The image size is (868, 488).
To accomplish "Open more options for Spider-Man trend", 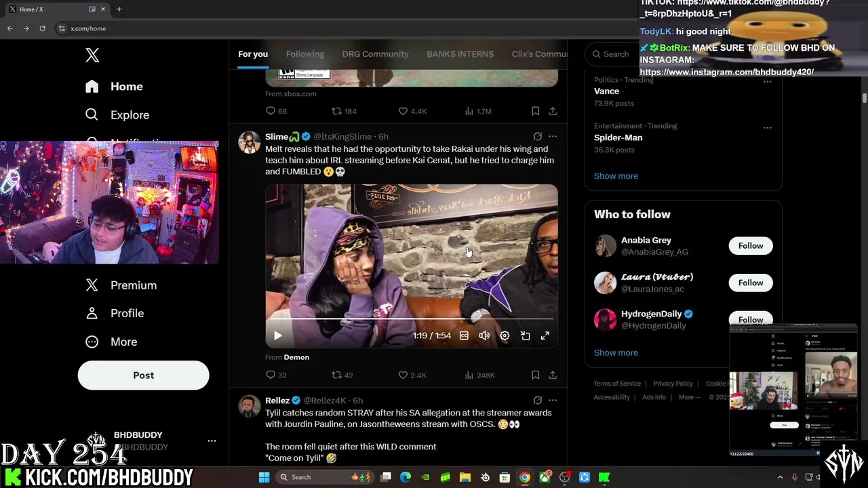I will pyautogui.click(x=767, y=127).
